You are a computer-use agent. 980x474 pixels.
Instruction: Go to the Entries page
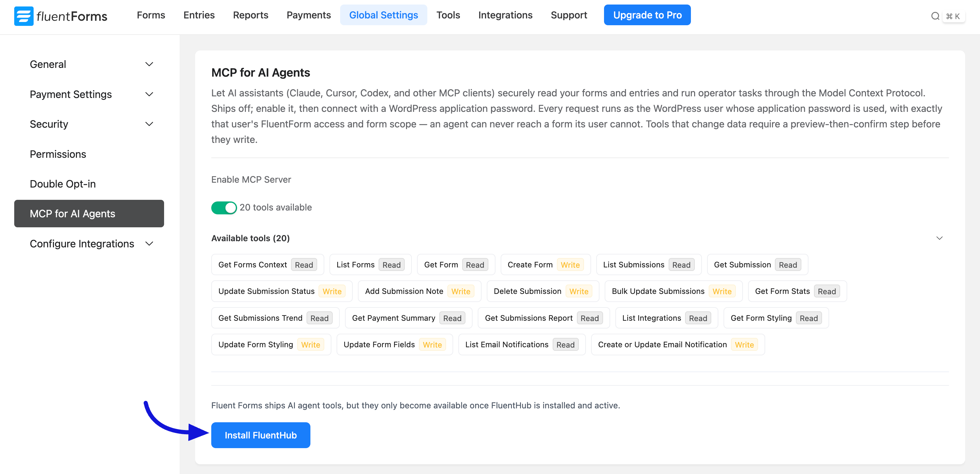pyautogui.click(x=199, y=15)
